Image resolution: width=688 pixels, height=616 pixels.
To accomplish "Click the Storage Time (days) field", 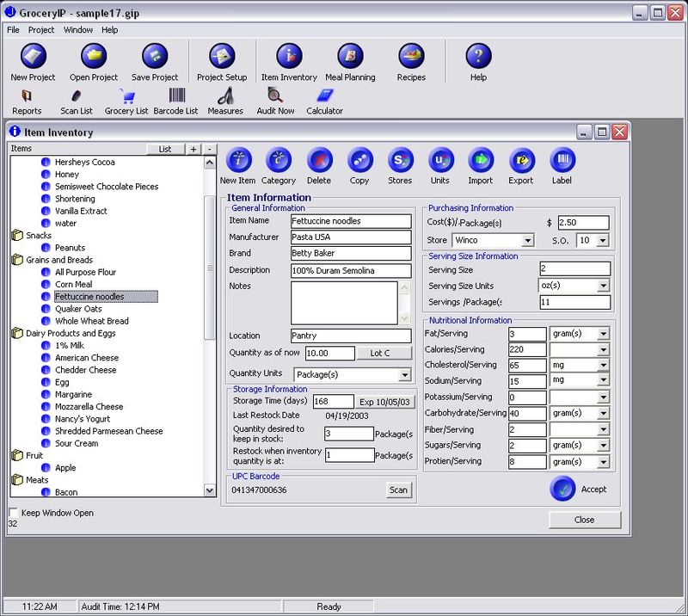I will click(334, 401).
